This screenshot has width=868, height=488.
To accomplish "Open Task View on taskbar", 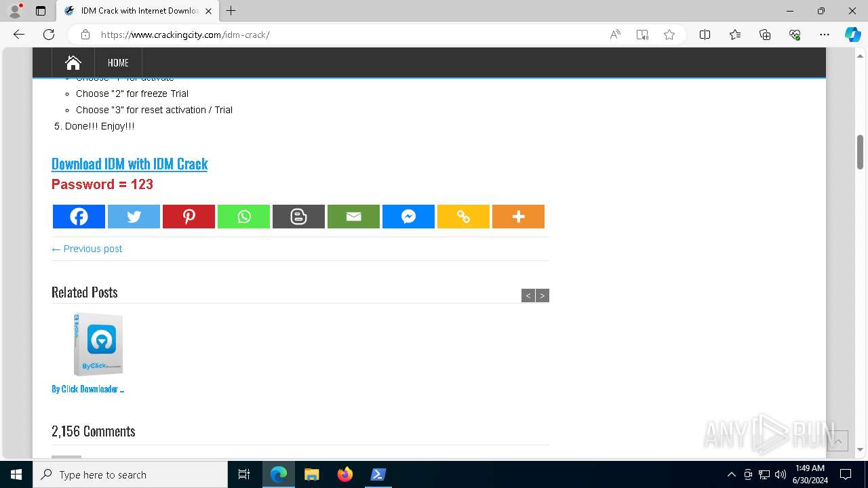I will pos(244,474).
